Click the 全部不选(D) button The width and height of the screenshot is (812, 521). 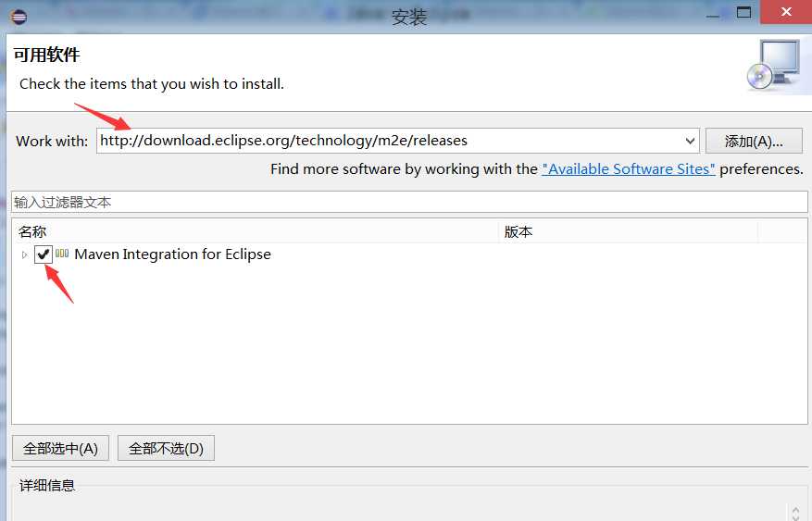click(x=167, y=448)
